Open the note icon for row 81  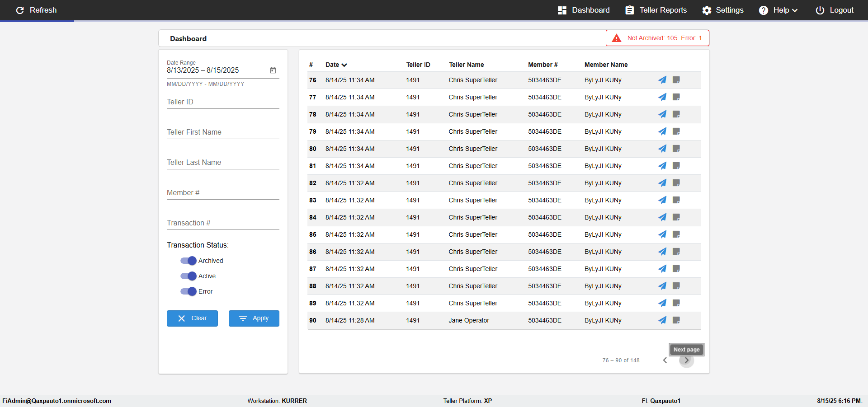(676, 166)
